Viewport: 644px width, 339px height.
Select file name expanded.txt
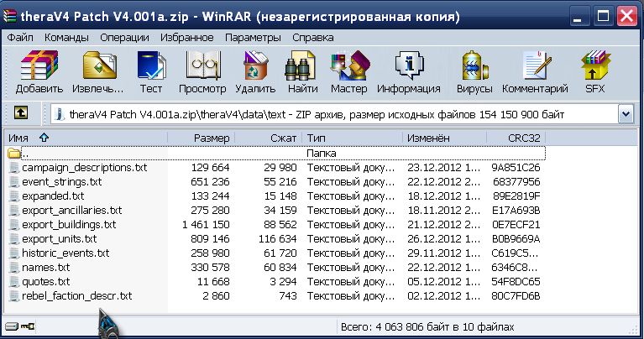pos(53,196)
